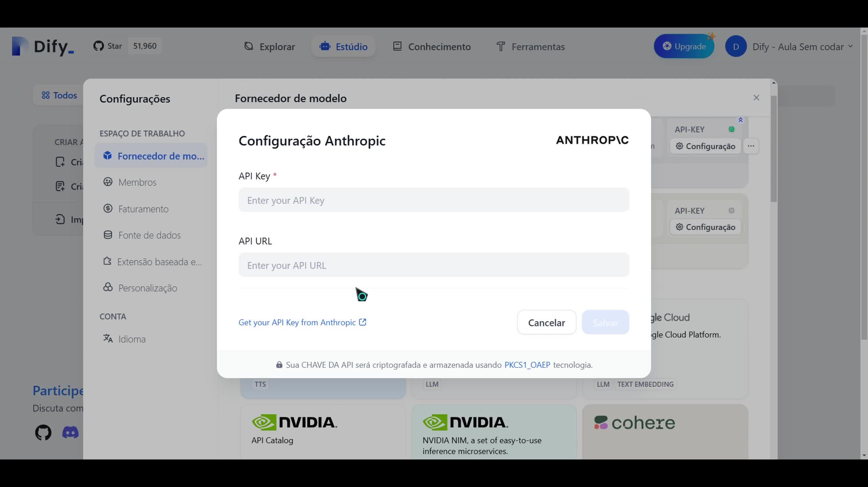Click the Cancelar button
Image resolution: width=868 pixels, height=487 pixels.
click(x=546, y=322)
